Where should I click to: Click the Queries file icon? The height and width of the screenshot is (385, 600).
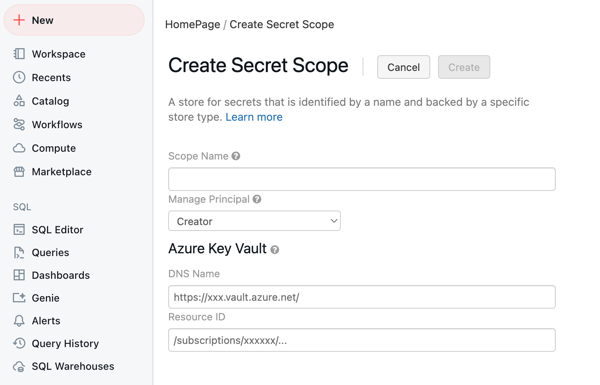pyautogui.click(x=19, y=253)
